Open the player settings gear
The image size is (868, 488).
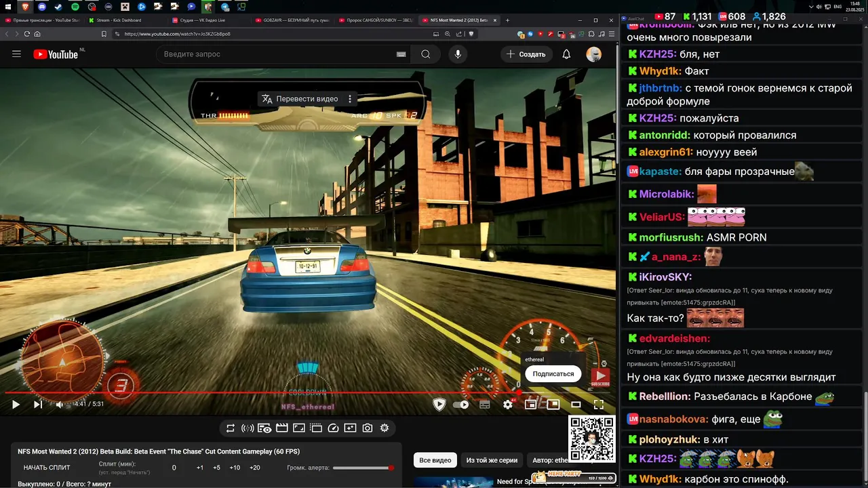click(508, 405)
